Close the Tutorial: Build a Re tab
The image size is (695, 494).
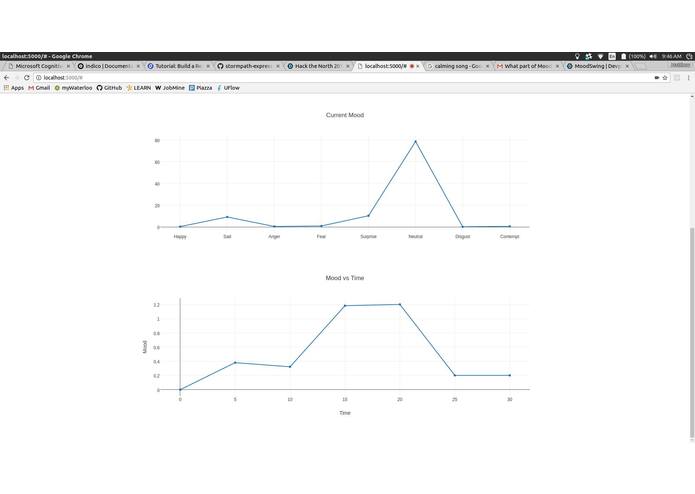208,66
